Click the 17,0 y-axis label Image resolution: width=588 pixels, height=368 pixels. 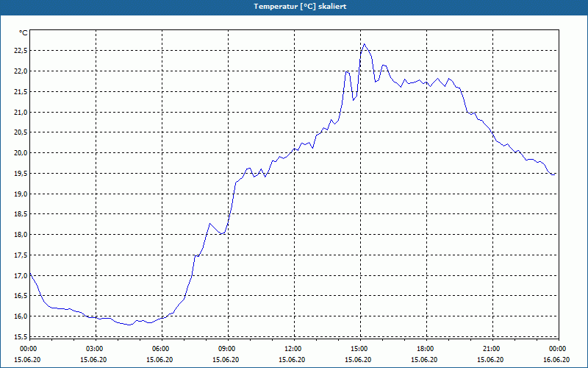coord(21,275)
